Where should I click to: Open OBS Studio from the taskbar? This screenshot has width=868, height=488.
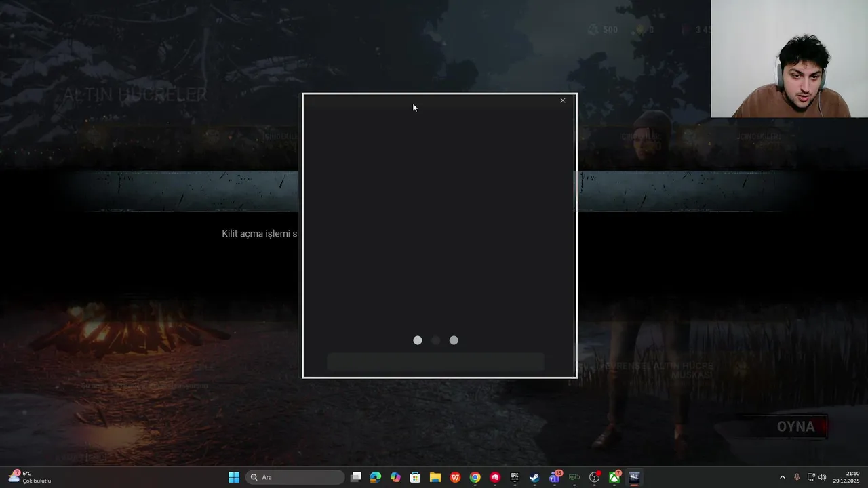point(595,477)
